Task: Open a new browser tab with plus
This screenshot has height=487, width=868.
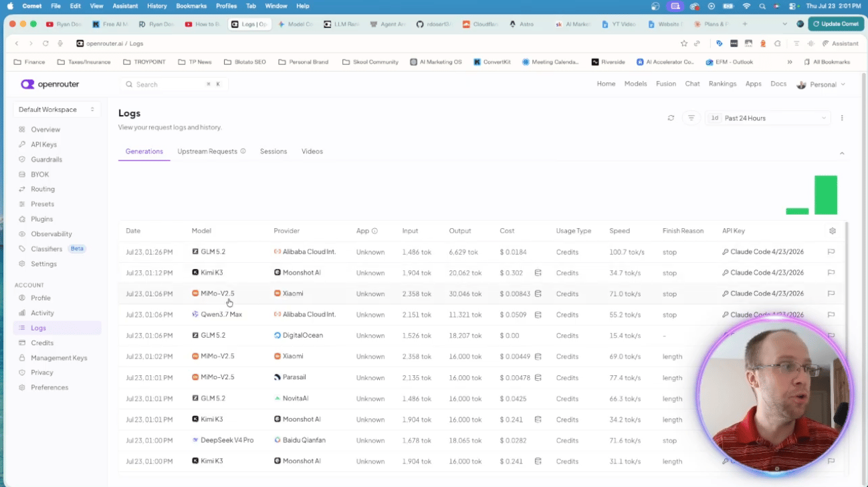Action: tap(745, 24)
